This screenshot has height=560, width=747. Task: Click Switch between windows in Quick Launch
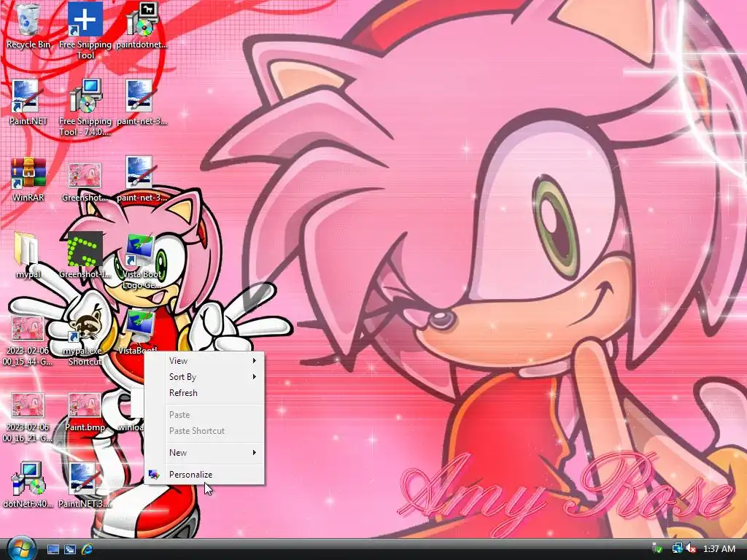pyautogui.click(x=70, y=549)
